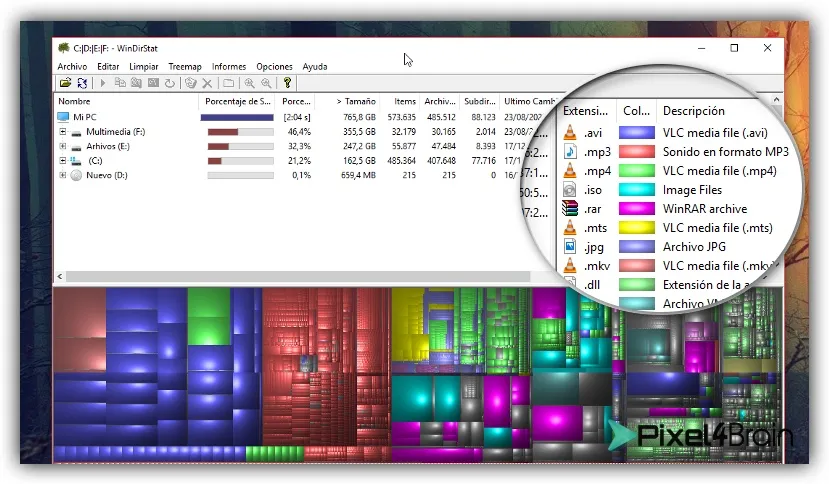This screenshot has width=829, height=484.
Task: Click the Descripción column header
Action: [x=694, y=111]
